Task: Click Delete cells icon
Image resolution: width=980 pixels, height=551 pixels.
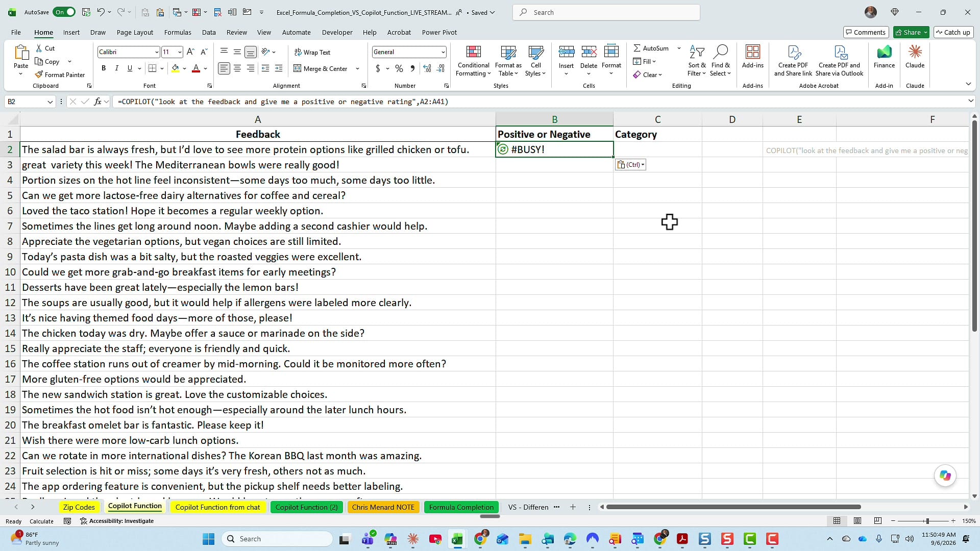Action: 589,52
